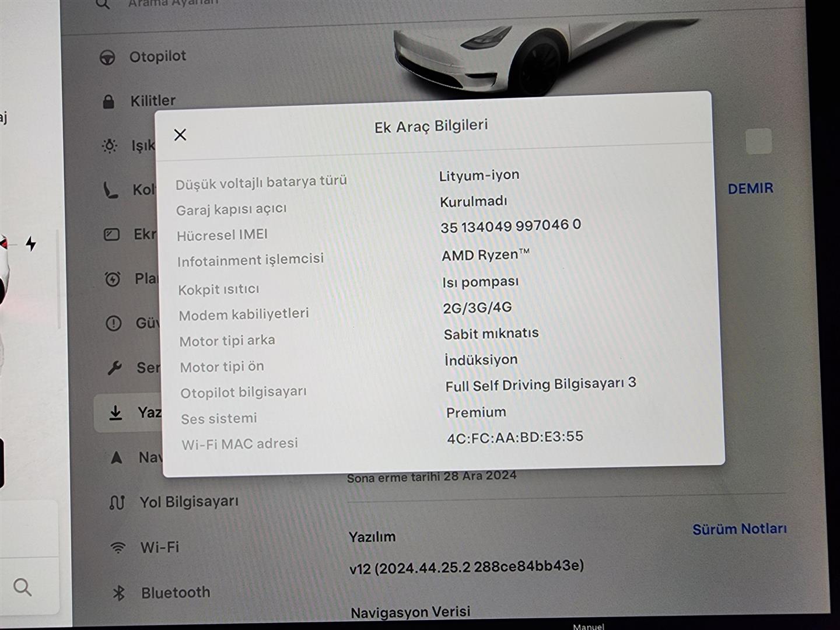Open the display screen icon in sidebar

click(x=111, y=235)
